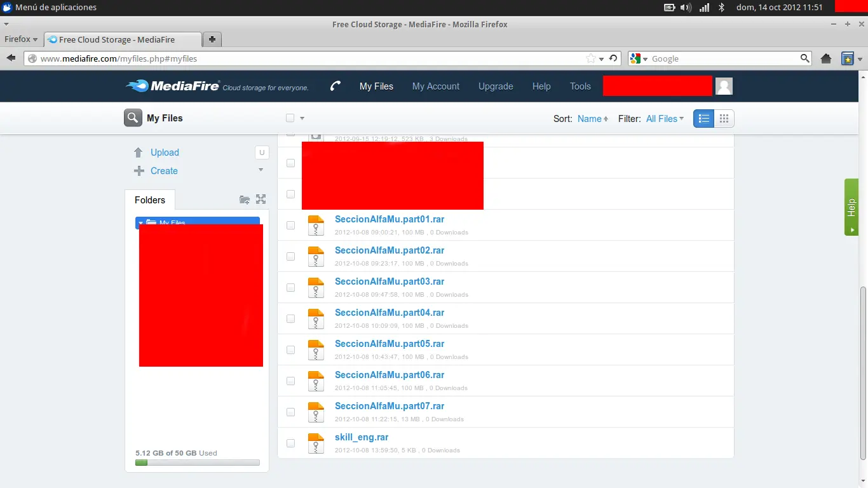Go to My Account in the navigation
Screen dimensions: 868x488
pos(436,86)
